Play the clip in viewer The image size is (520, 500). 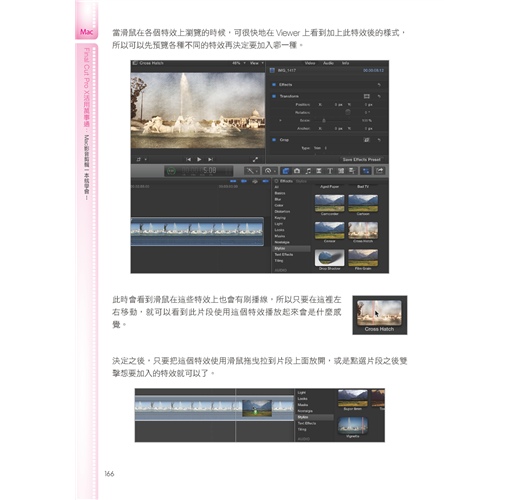199,159
